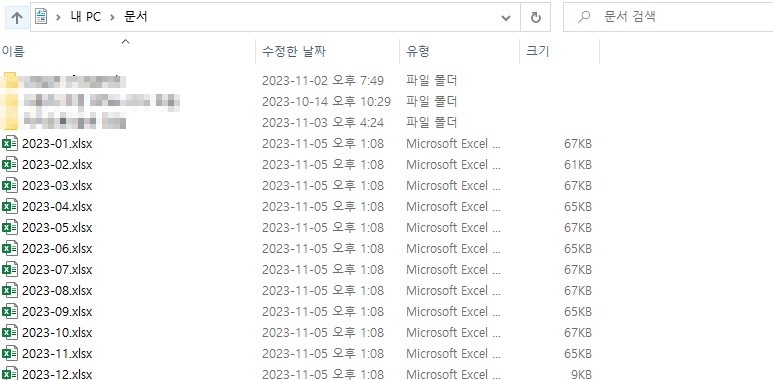Click folder icon modified 2023-11-03
773x380 pixels.
pos(10,122)
